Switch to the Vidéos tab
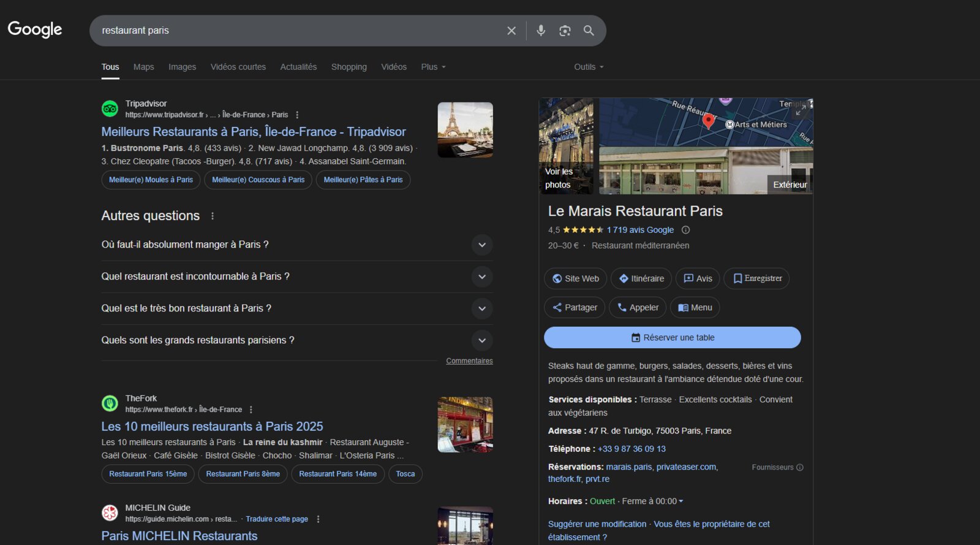 tap(394, 67)
